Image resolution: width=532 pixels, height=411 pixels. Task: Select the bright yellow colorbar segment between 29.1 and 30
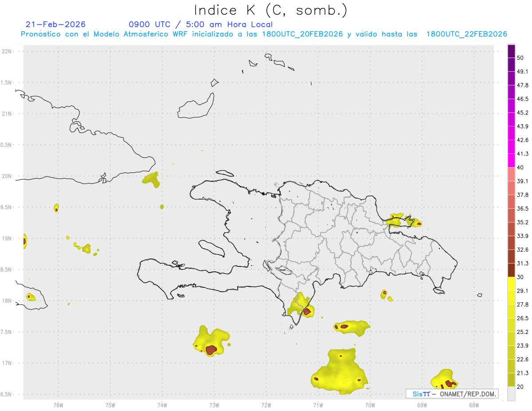pyautogui.click(x=511, y=284)
